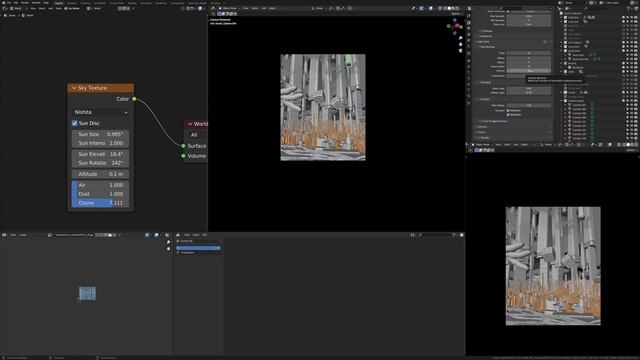Open node editor's editor type selector
The height and width of the screenshot is (360, 640).
click(x=6, y=9)
